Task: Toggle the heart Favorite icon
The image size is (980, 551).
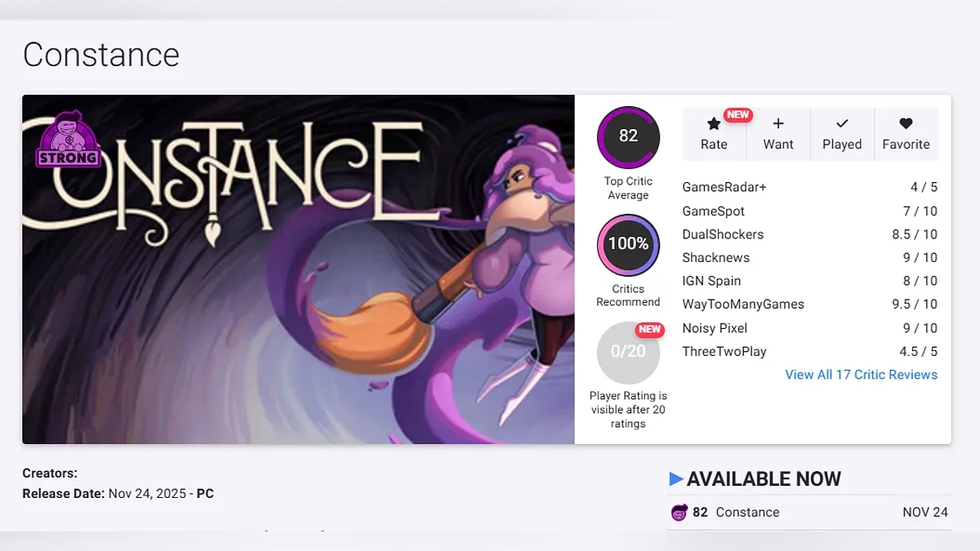Action: [906, 124]
